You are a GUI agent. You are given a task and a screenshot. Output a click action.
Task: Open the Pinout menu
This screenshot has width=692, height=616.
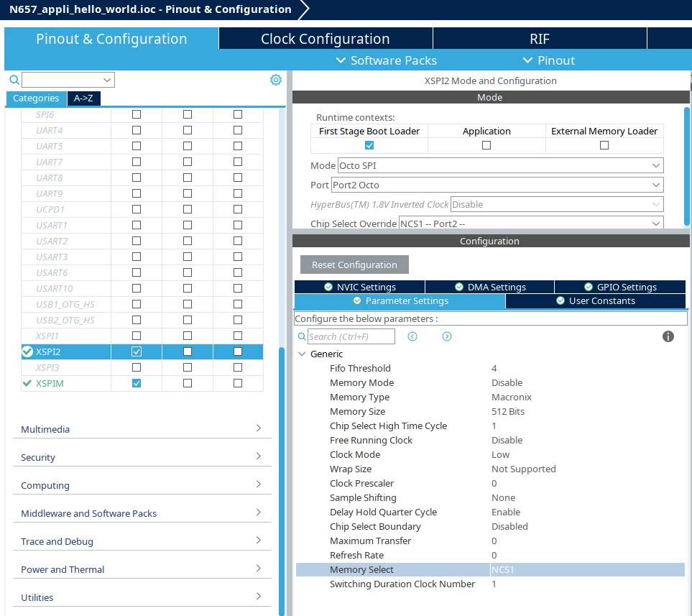click(x=548, y=60)
